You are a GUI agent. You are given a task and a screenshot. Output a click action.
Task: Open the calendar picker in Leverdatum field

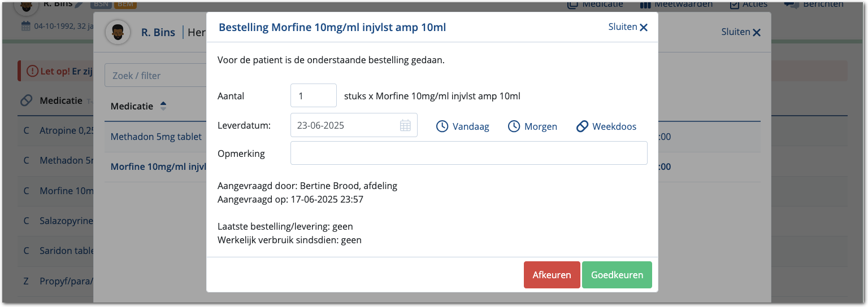pyautogui.click(x=405, y=125)
